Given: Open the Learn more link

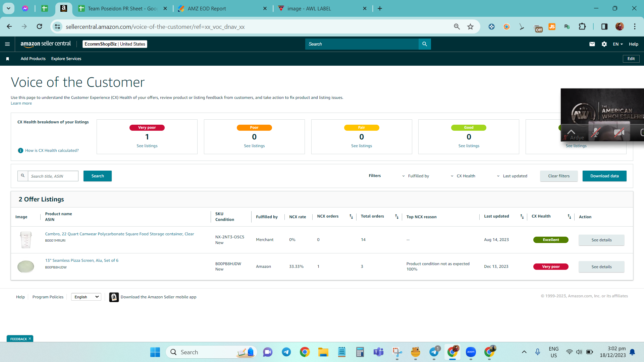Looking at the screenshot, I should point(21,103).
